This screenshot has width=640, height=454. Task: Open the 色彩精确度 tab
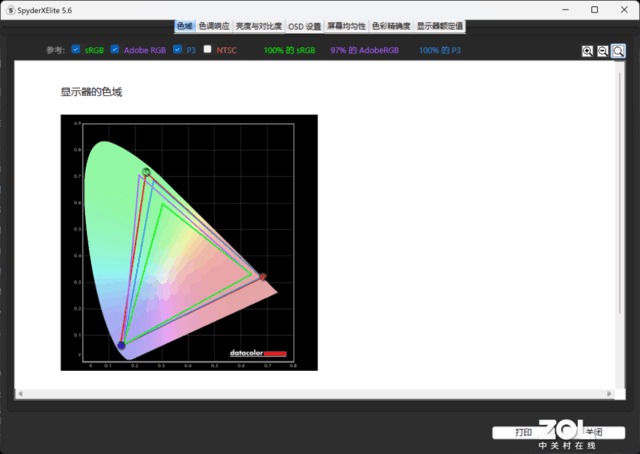pyautogui.click(x=391, y=26)
